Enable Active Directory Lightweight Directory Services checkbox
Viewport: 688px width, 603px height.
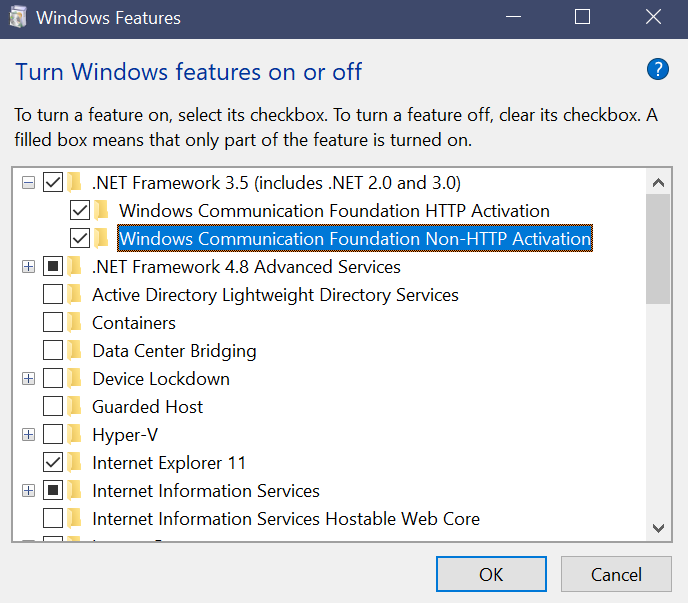point(53,294)
